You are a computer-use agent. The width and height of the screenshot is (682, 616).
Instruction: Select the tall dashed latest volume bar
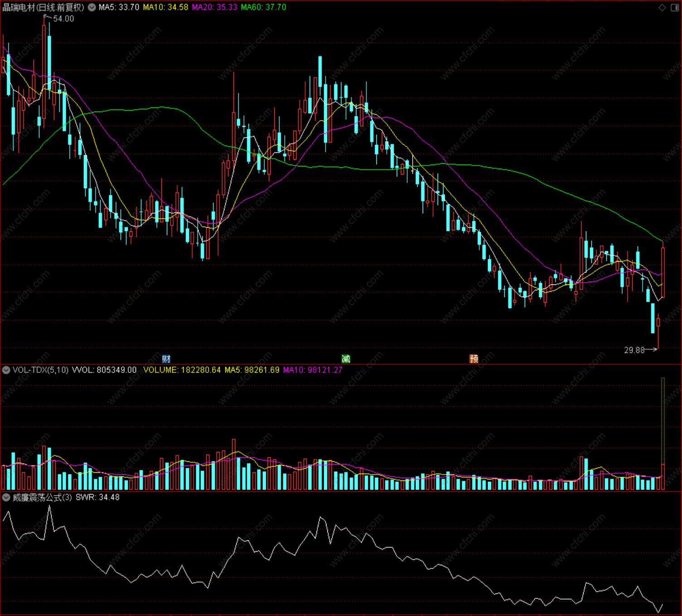(x=663, y=433)
